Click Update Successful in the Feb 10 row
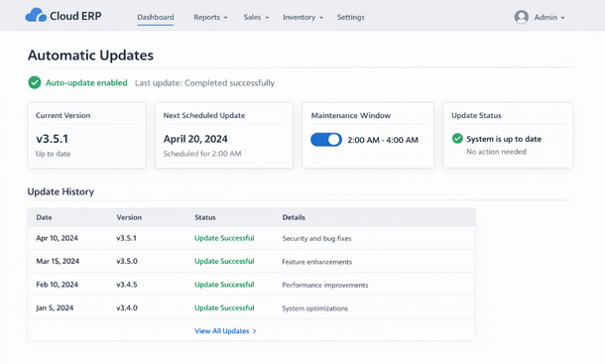 pos(224,285)
